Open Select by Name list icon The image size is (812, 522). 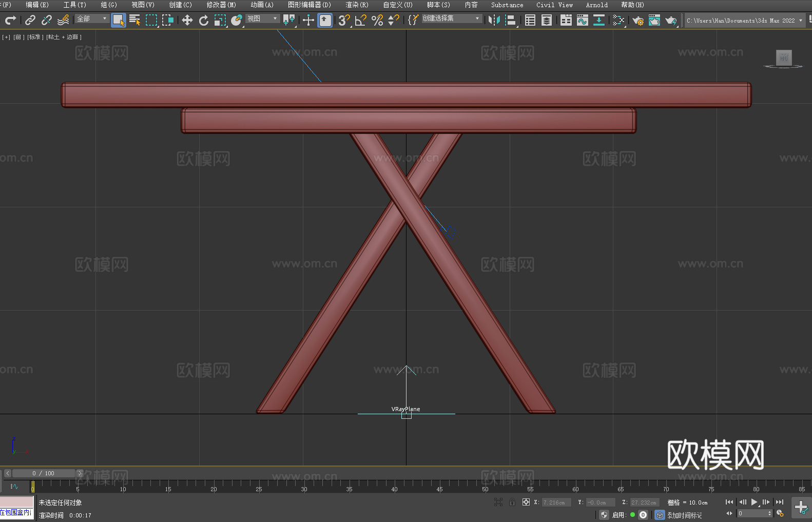(135, 20)
